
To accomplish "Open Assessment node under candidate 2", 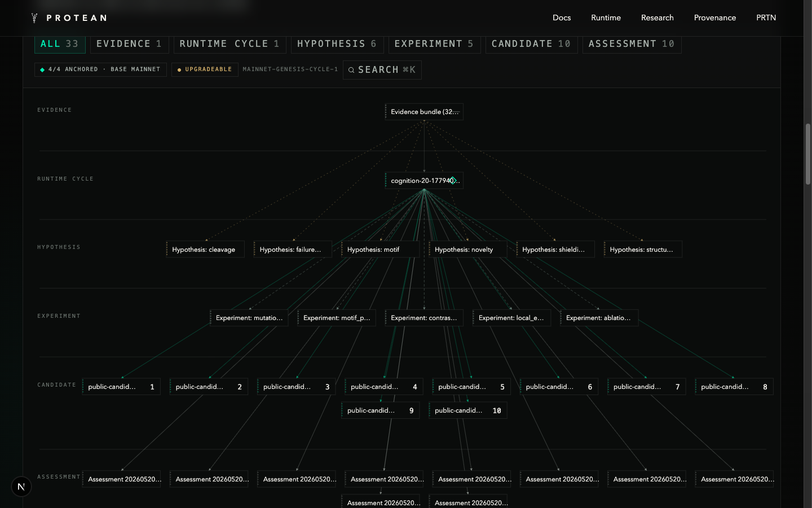I will click(209, 479).
